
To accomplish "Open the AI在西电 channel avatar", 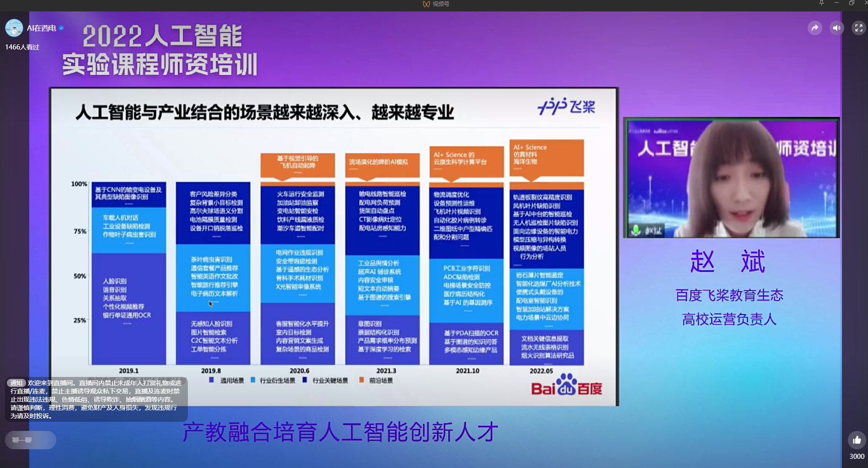I will [x=14, y=28].
